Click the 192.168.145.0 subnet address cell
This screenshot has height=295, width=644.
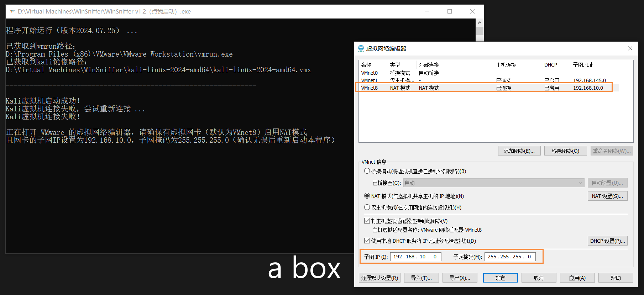[x=589, y=80]
